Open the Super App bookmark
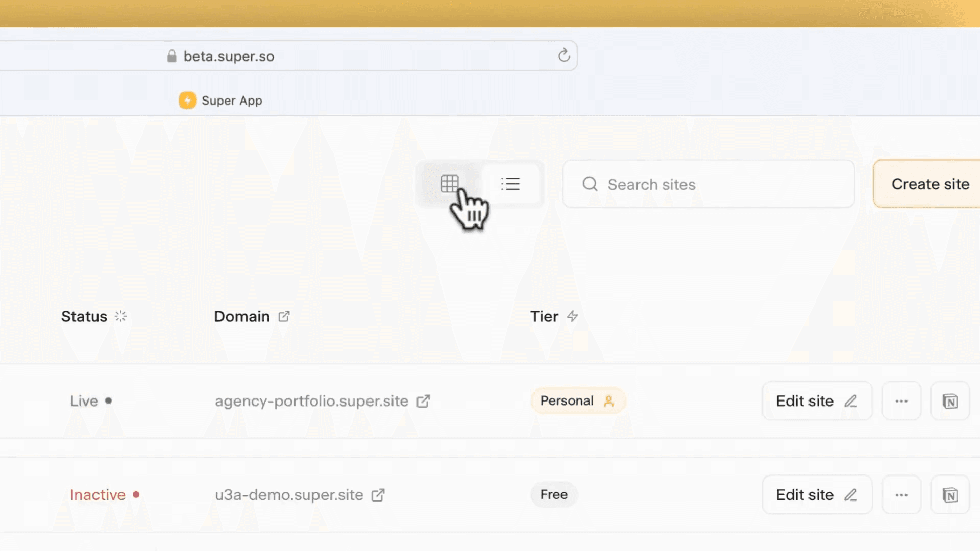This screenshot has height=551, width=980. tap(220, 101)
